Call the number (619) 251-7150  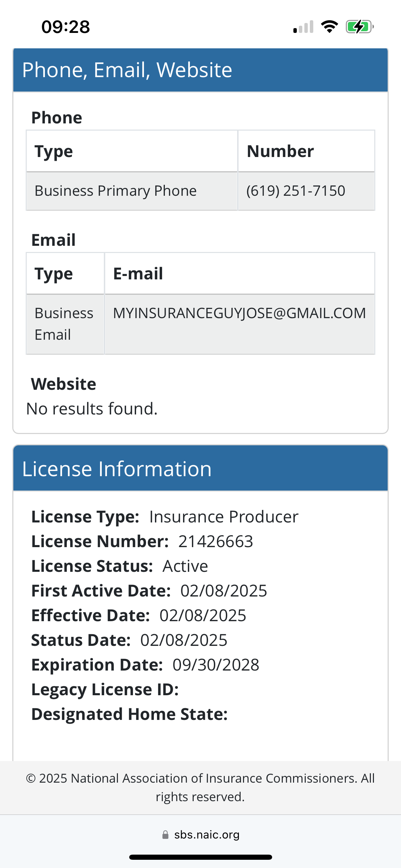tap(295, 191)
